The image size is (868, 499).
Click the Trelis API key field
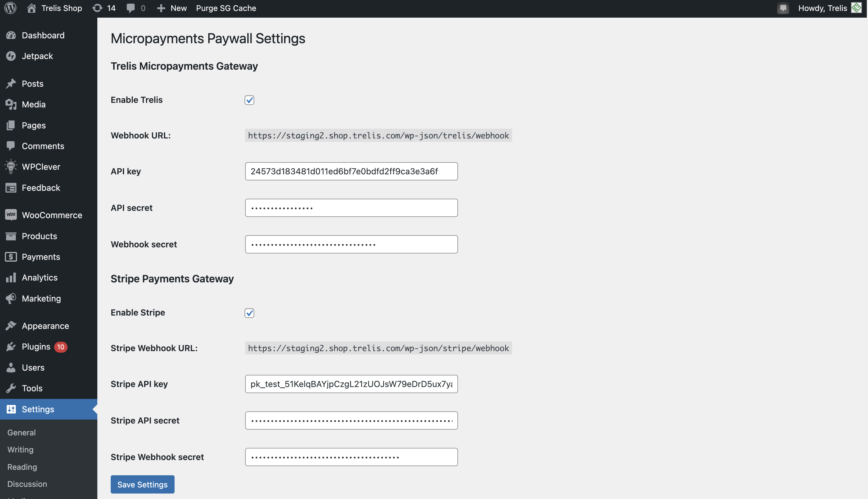352,171
